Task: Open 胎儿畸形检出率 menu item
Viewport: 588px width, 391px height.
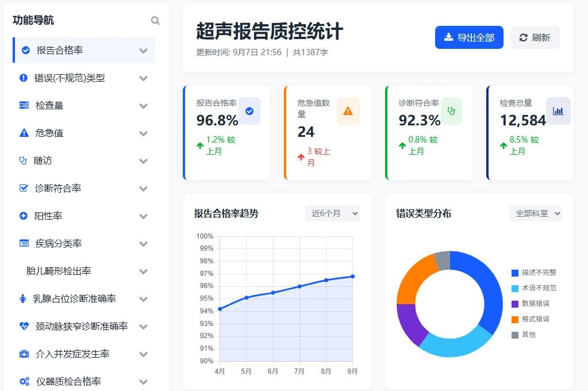Action: pyautogui.click(x=59, y=271)
